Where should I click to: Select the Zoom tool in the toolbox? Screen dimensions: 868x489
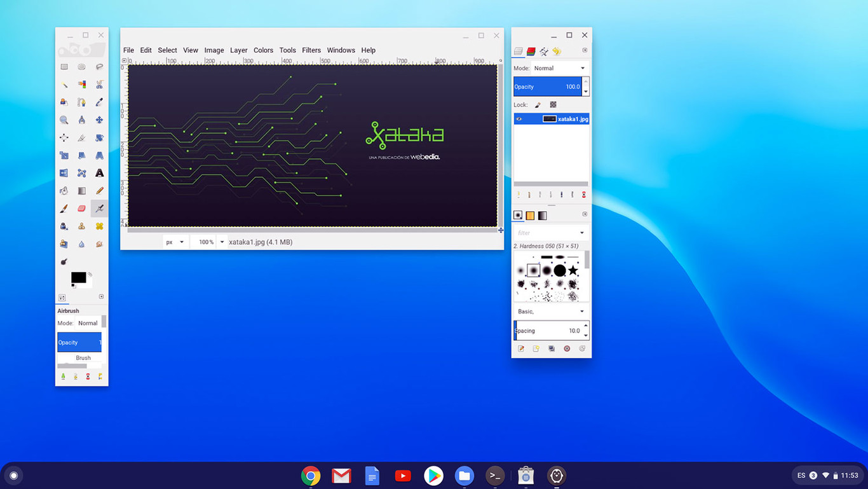[x=64, y=120]
